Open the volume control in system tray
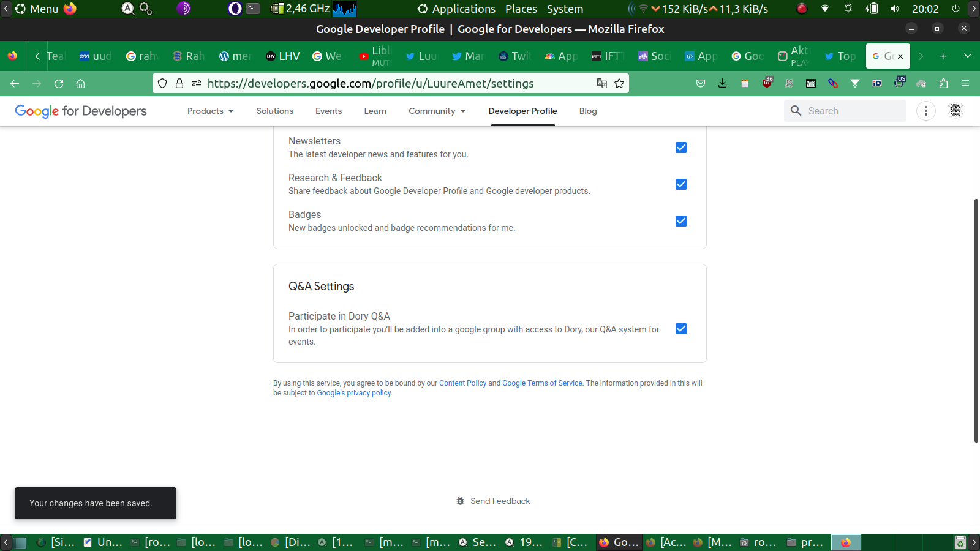 (x=895, y=9)
